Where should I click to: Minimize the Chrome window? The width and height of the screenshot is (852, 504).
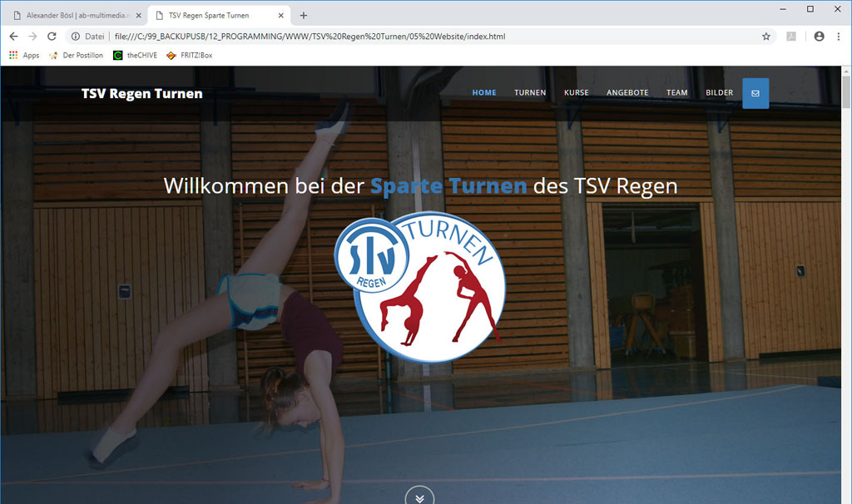point(783,9)
